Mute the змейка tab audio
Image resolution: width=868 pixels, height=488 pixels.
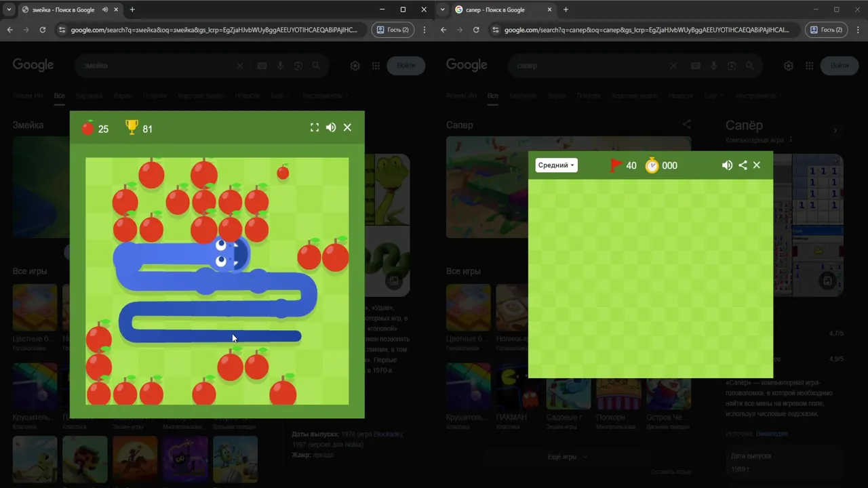[105, 9]
